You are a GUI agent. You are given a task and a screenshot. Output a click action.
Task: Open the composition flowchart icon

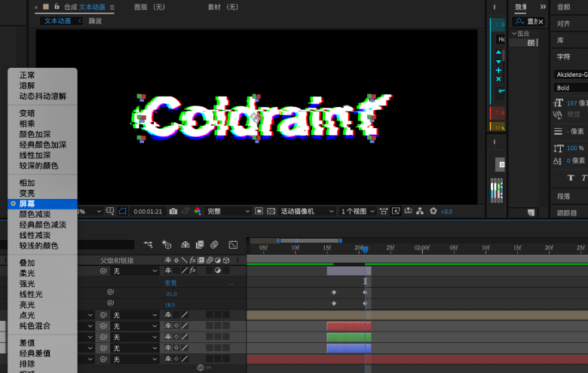(x=420, y=212)
